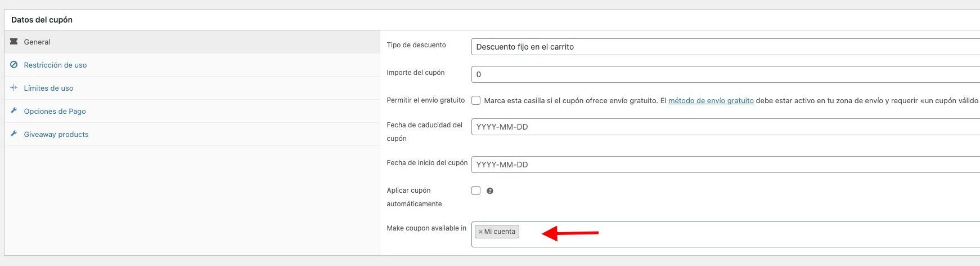The height and width of the screenshot is (266, 980).
Task: Select the Opciones de Pago tab
Action: click(192, 111)
